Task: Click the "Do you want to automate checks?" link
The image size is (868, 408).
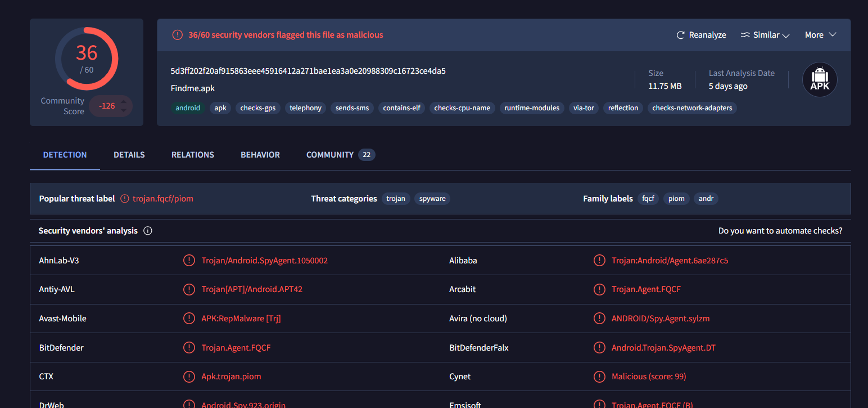Action: click(780, 231)
